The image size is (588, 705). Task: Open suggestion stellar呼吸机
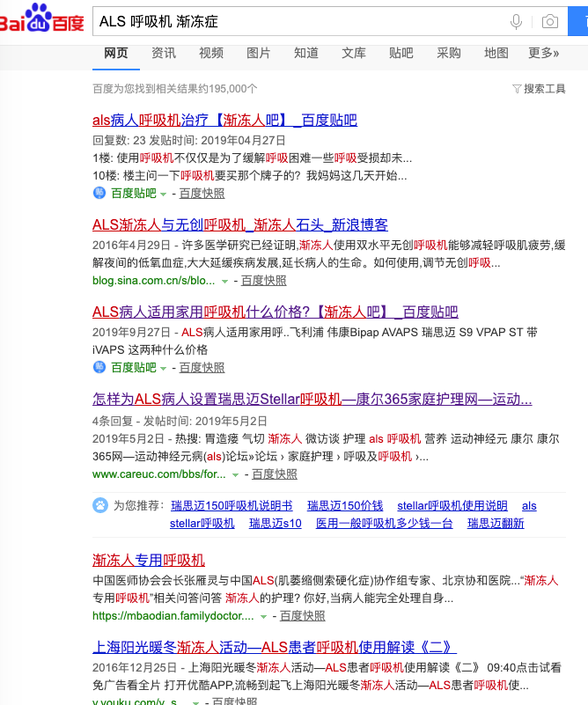pyautogui.click(x=202, y=524)
